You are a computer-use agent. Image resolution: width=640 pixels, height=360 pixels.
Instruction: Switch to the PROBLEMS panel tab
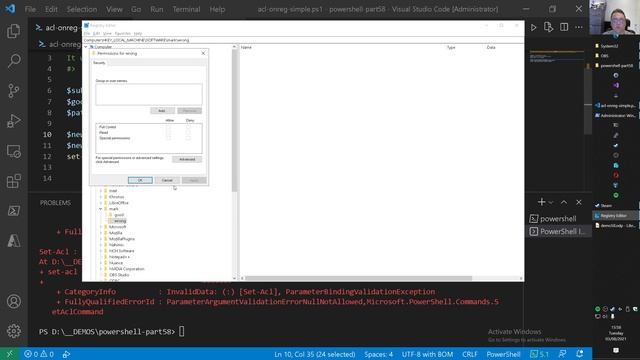[x=56, y=203]
